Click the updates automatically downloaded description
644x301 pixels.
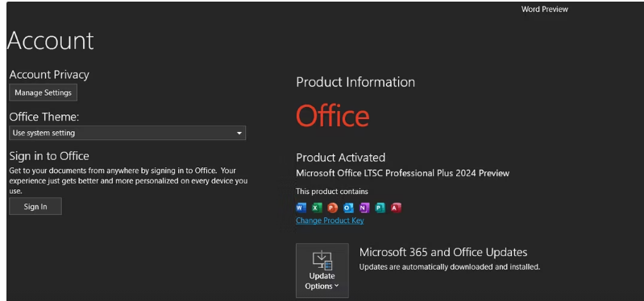coord(449,267)
